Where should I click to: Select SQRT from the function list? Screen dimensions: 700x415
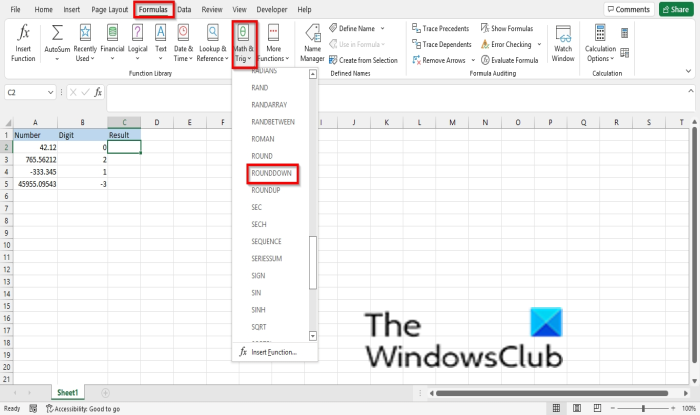coord(258,327)
